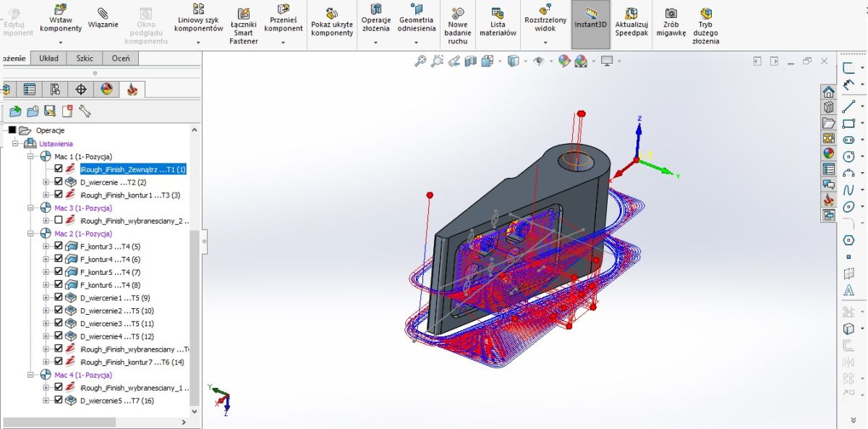Uncheck the D_wiercenie T2 (2) operation
Screen dimensions: 868x429
[x=59, y=182]
